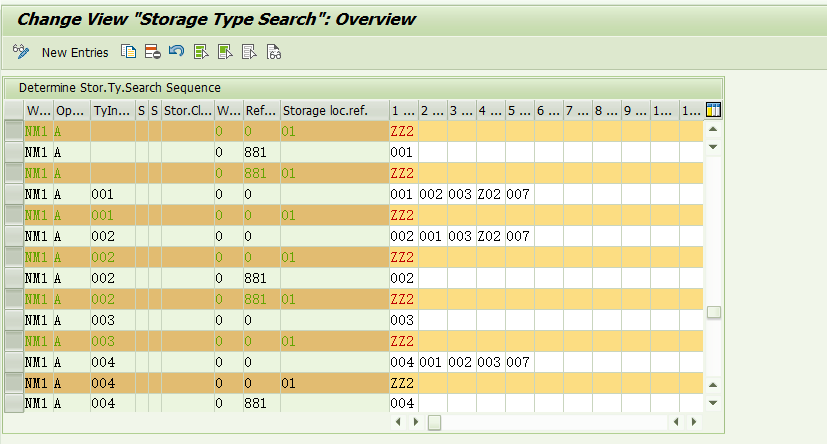Screen dimensions: 827x444
Task: Select row with sequence 002 001 003 Z02 007
Action: [14, 236]
